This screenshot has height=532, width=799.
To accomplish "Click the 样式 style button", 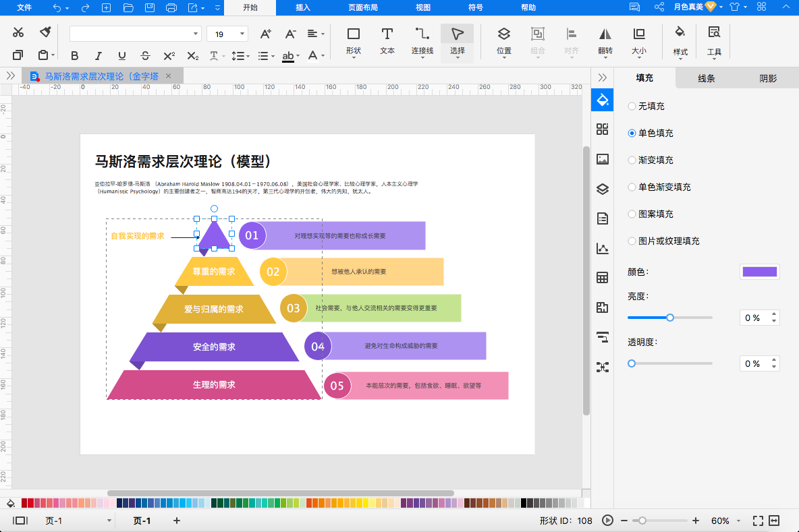I will [680, 41].
